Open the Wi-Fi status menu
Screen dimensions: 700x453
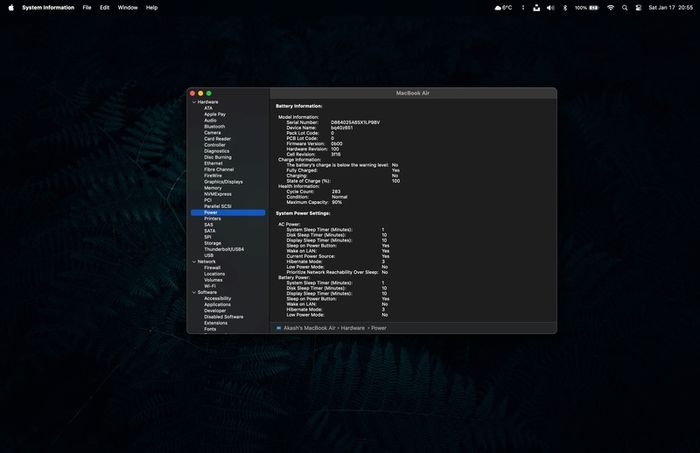click(x=610, y=8)
